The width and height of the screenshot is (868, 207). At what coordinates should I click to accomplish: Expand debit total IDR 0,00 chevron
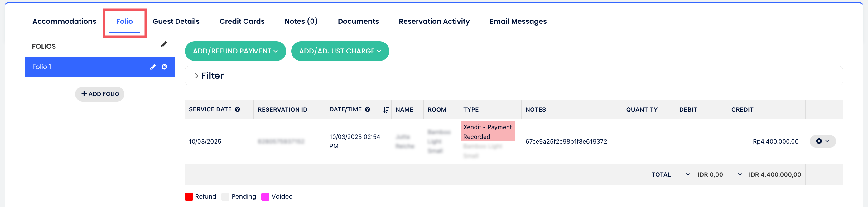point(688,174)
